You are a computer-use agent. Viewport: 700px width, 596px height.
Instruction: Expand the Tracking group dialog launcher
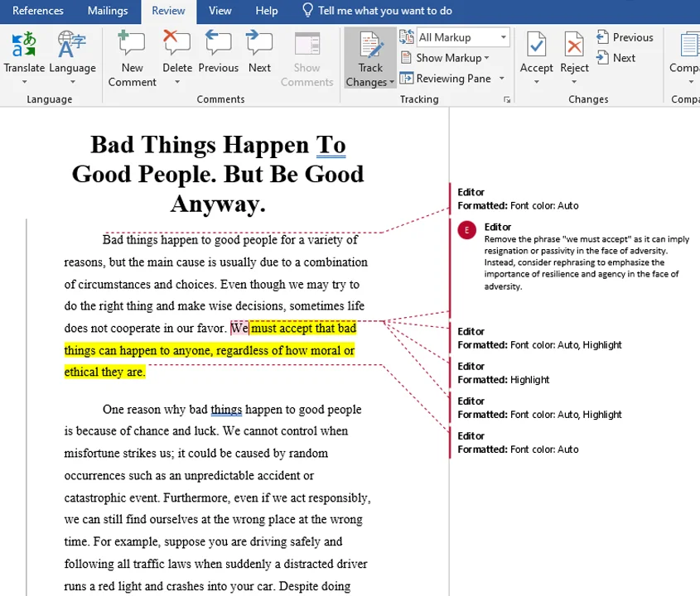[506, 99]
